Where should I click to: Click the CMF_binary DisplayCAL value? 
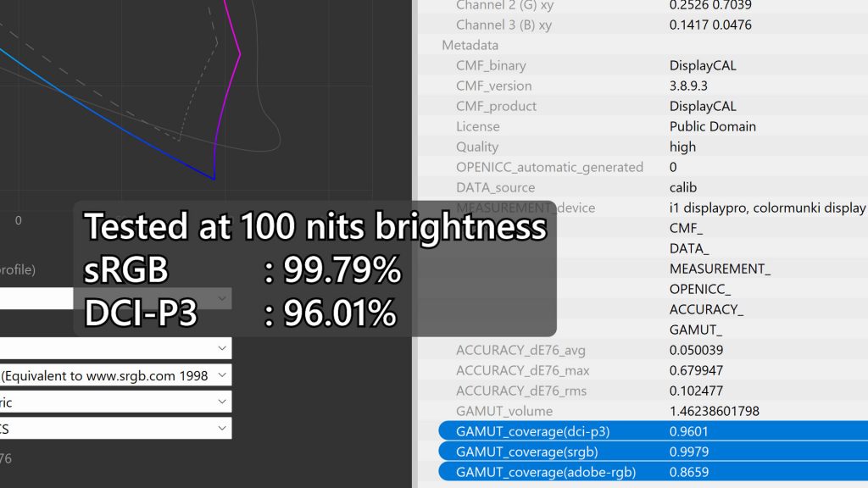[x=703, y=65]
